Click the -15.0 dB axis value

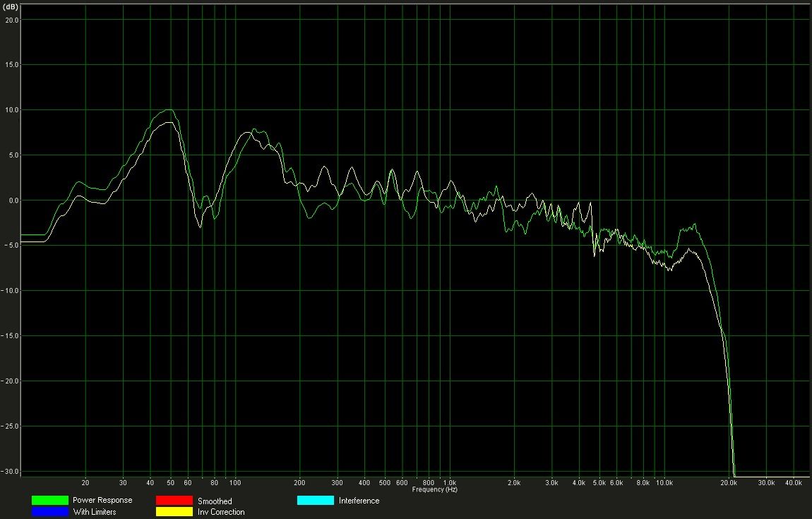(10, 335)
